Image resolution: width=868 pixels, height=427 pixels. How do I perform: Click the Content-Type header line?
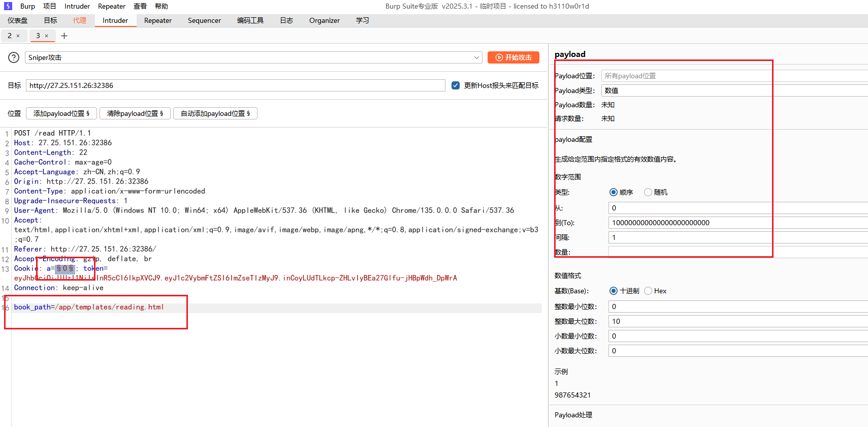click(x=110, y=191)
